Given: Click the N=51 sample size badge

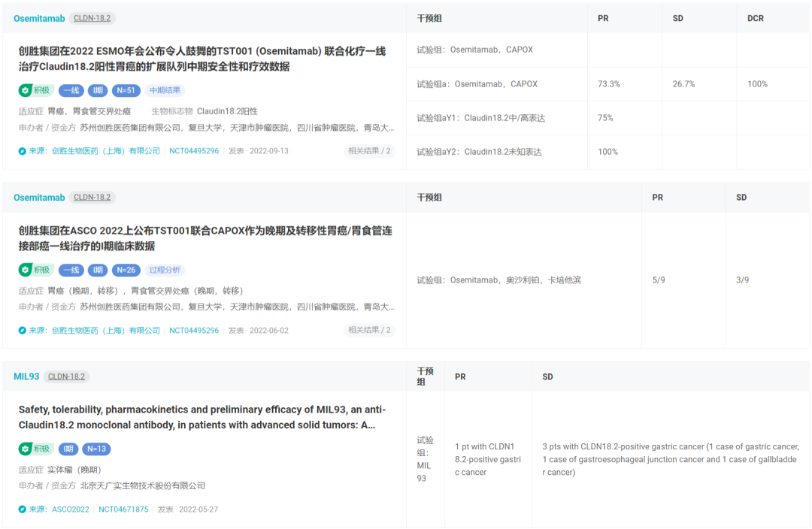Looking at the screenshot, I should 126,91.
